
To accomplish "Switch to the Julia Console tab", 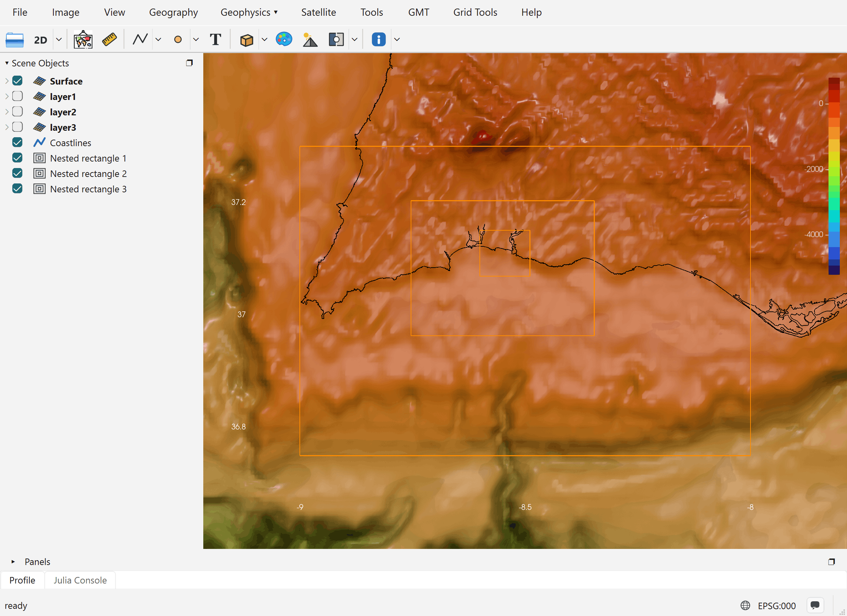I will click(x=80, y=580).
